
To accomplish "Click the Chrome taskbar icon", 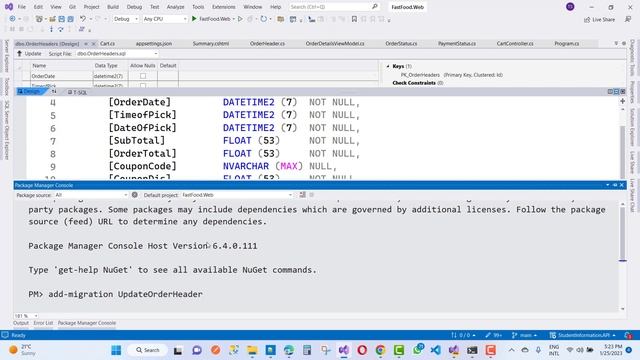I will (380, 350).
